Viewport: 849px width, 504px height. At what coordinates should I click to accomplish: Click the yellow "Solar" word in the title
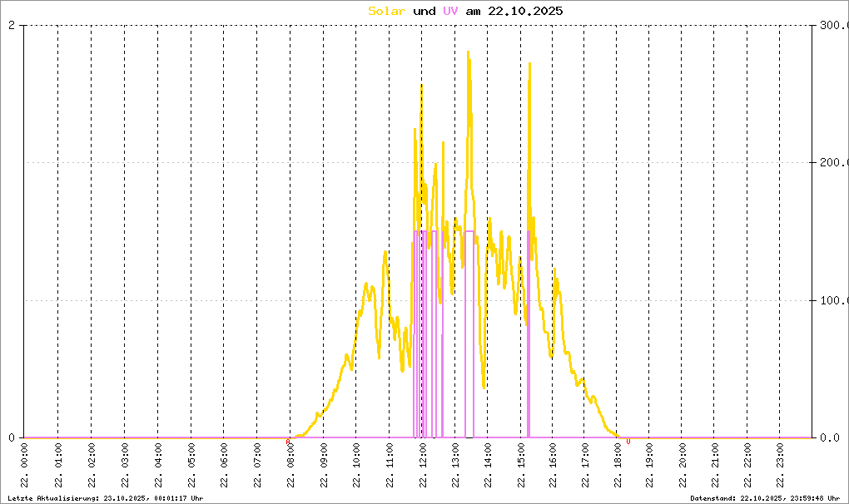coord(387,11)
